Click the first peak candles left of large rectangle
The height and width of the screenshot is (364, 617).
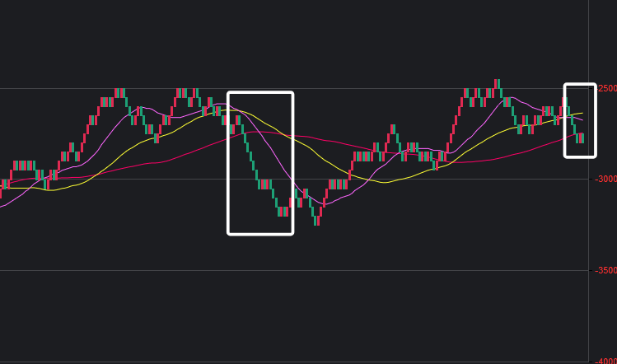tap(120, 92)
